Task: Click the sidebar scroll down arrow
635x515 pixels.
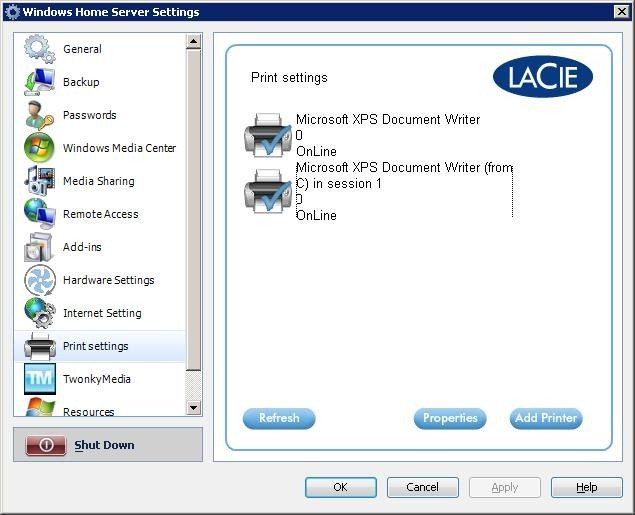Action: pos(194,408)
